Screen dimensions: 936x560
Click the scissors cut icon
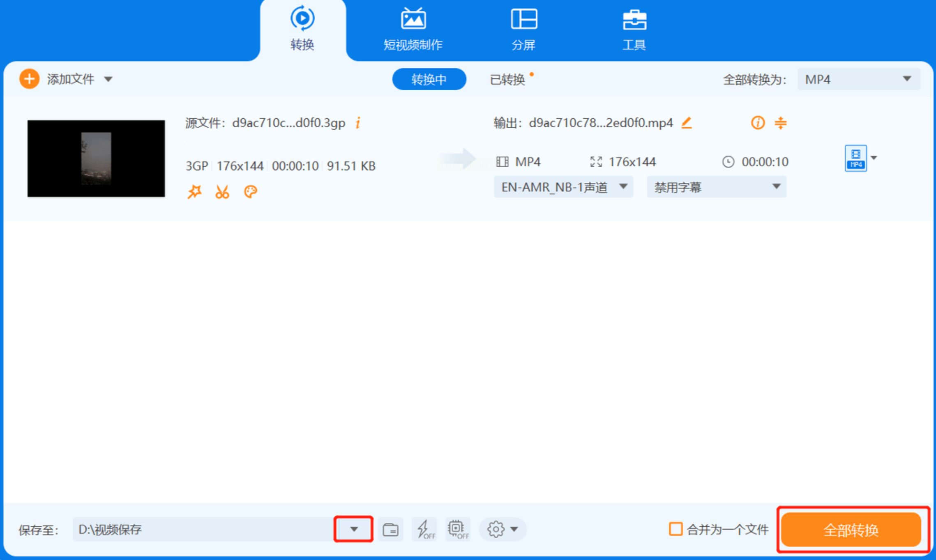pyautogui.click(x=222, y=192)
